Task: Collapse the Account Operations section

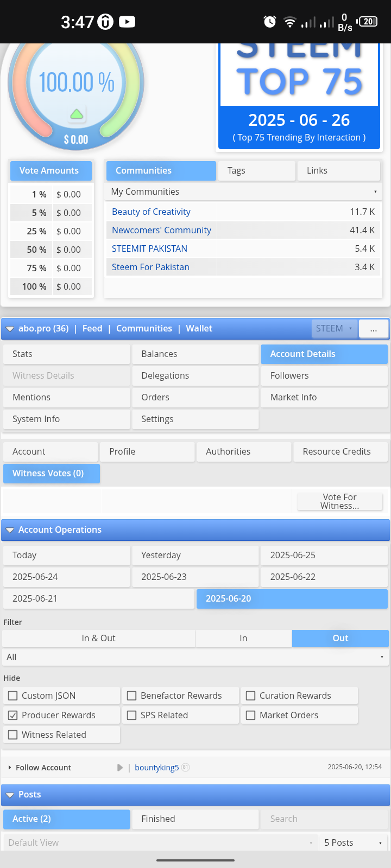Action: (x=10, y=530)
